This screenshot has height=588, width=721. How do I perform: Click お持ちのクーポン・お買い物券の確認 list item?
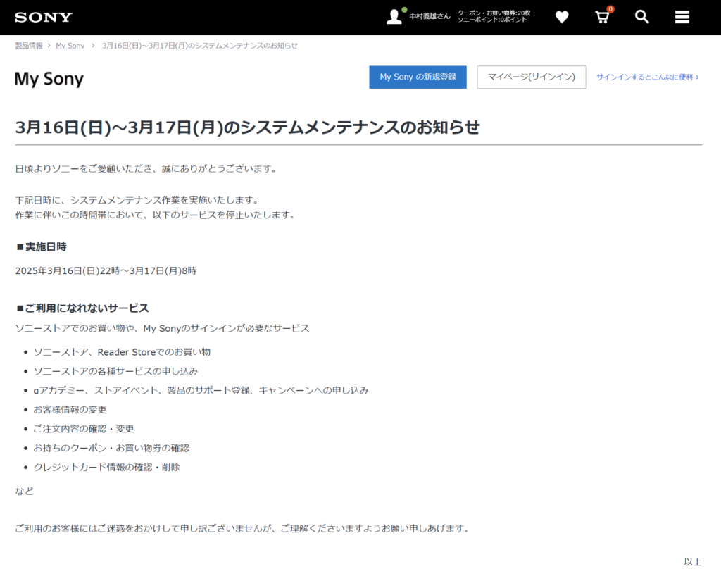point(111,449)
